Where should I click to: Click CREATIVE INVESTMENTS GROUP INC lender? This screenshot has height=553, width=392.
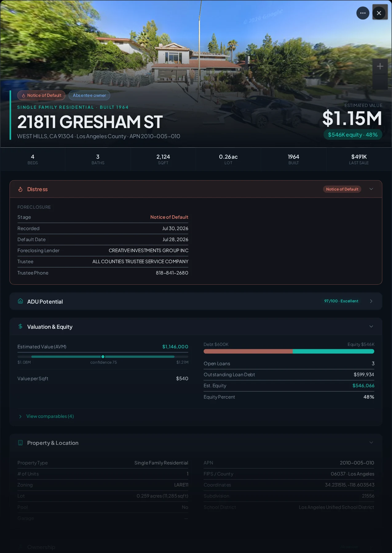point(148,250)
